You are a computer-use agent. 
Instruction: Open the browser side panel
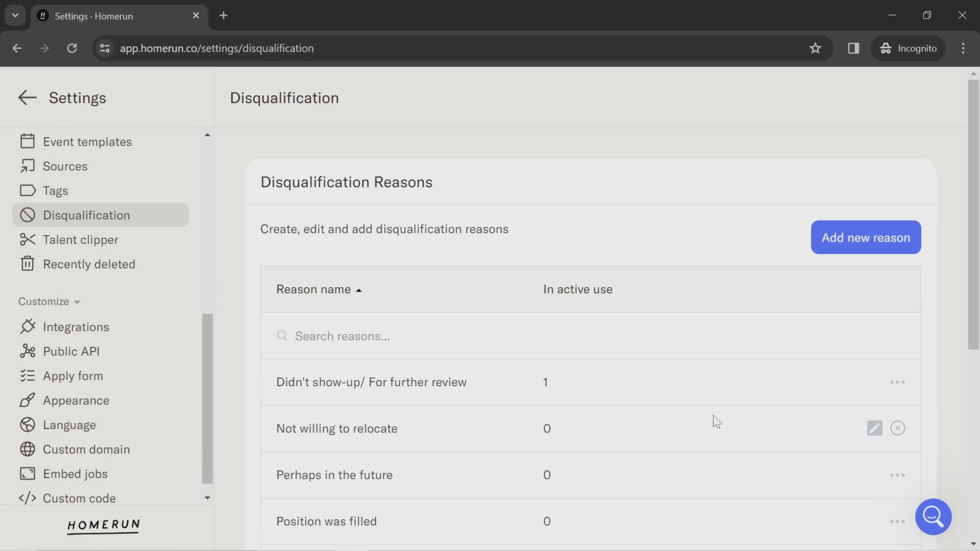(x=853, y=48)
